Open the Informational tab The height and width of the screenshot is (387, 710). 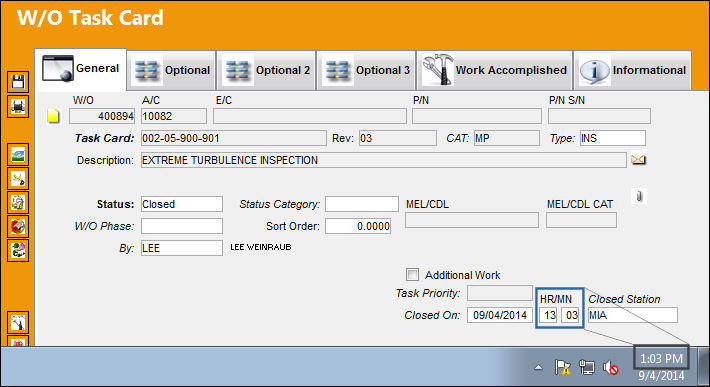click(633, 71)
